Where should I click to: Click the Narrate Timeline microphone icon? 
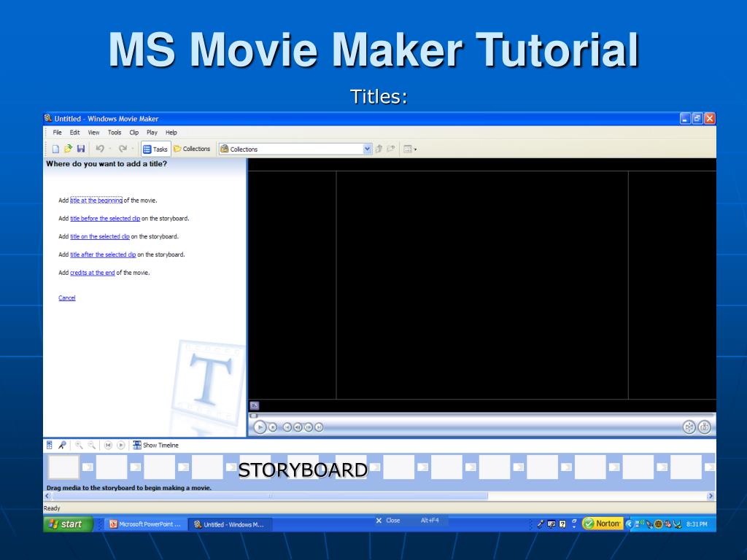pos(63,446)
